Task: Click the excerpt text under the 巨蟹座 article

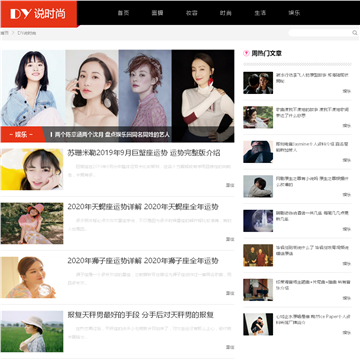Action: click(149, 170)
